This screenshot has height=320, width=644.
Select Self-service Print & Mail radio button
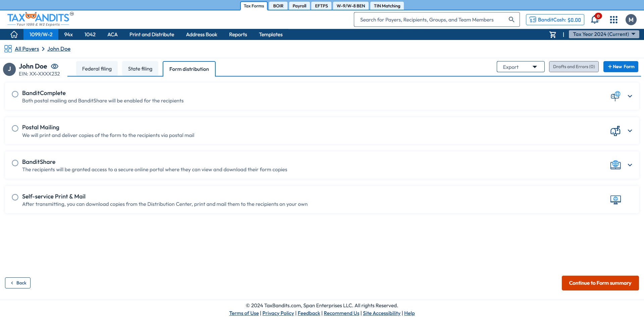[x=15, y=197]
